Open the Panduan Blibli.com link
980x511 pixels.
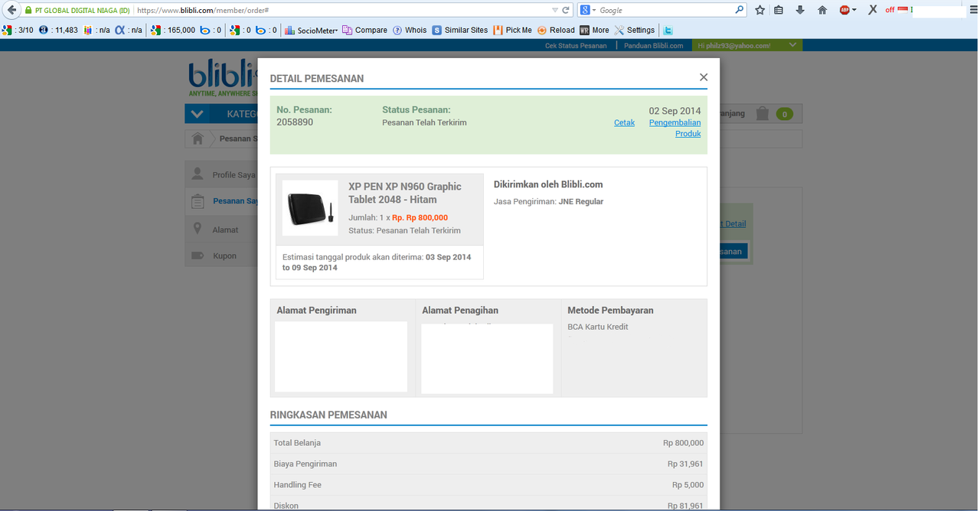654,45
